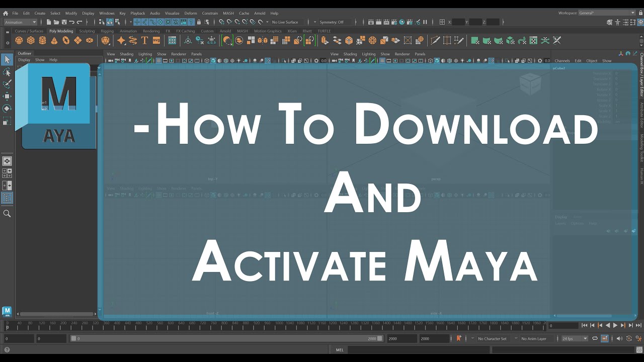The width and height of the screenshot is (644, 362).
Task: Switch to the Rigging shelf tab
Action: click(107, 31)
